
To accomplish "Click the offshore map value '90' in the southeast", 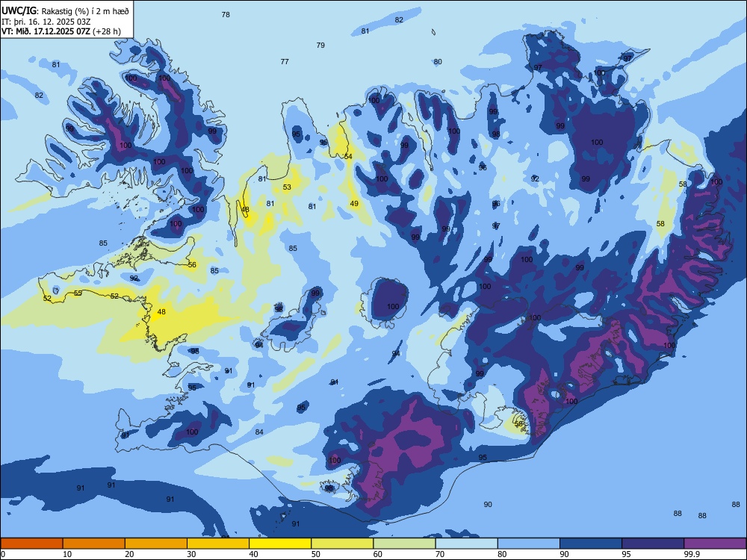I will tap(488, 504).
